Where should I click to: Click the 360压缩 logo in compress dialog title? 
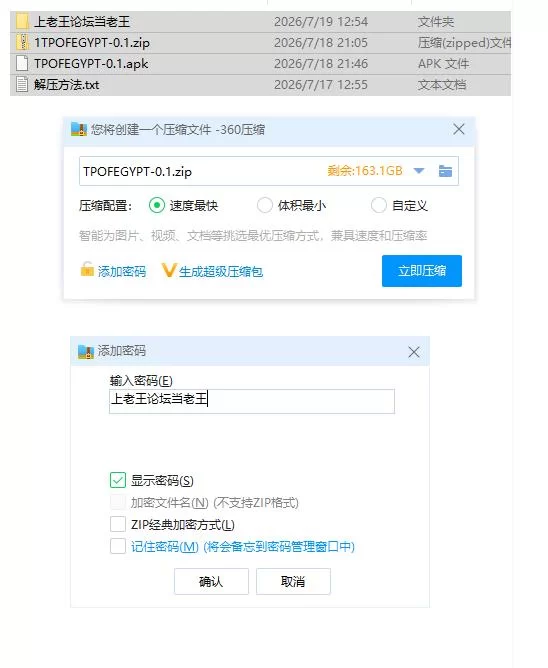point(79,129)
